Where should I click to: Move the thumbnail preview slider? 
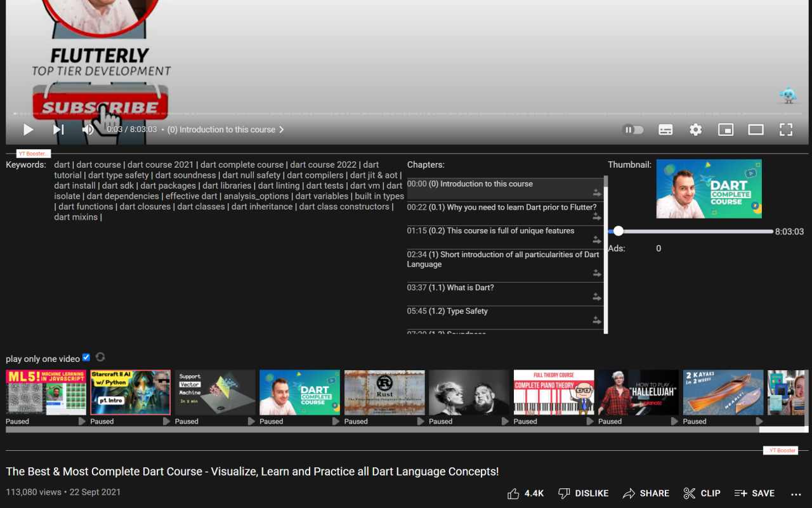point(619,231)
